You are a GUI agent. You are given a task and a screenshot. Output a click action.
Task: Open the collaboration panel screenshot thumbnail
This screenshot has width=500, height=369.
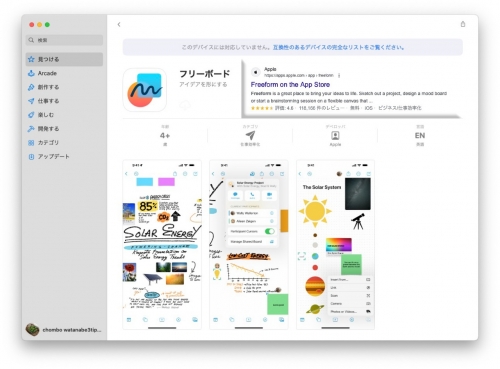point(249,245)
